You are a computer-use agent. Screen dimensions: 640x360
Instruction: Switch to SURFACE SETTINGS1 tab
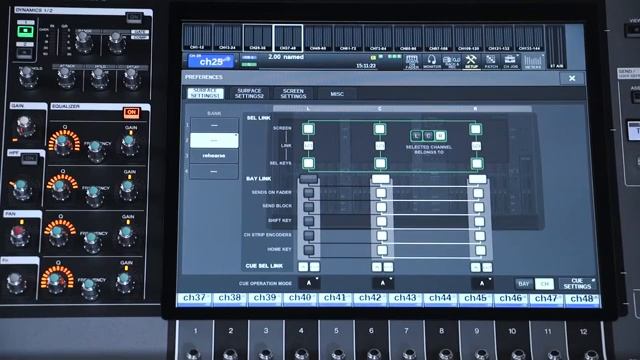click(x=205, y=93)
